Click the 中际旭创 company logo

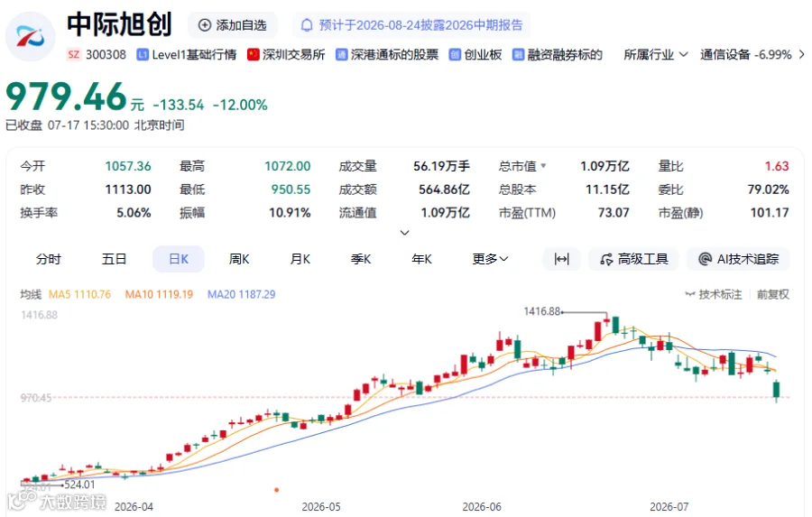point(30,37)
